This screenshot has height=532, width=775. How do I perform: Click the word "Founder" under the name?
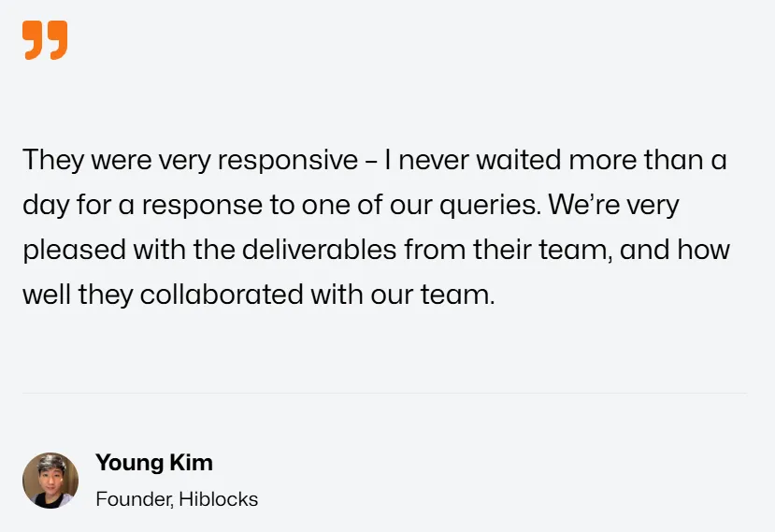point(132,499)
